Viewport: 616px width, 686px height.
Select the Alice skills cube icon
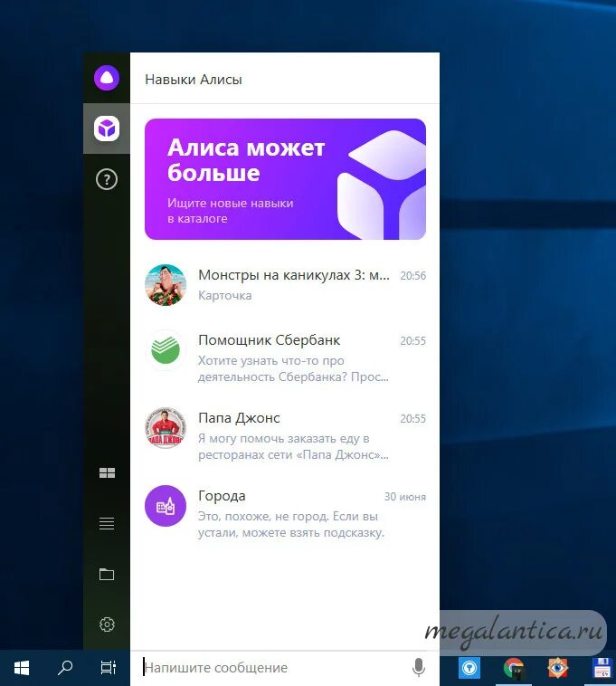[107, 129]
